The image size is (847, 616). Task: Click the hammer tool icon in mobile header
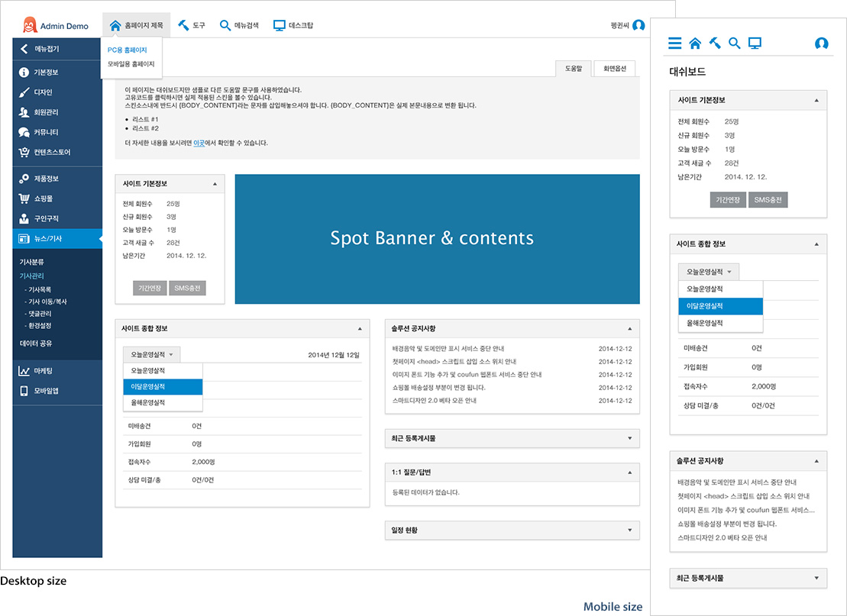[714, 44]
